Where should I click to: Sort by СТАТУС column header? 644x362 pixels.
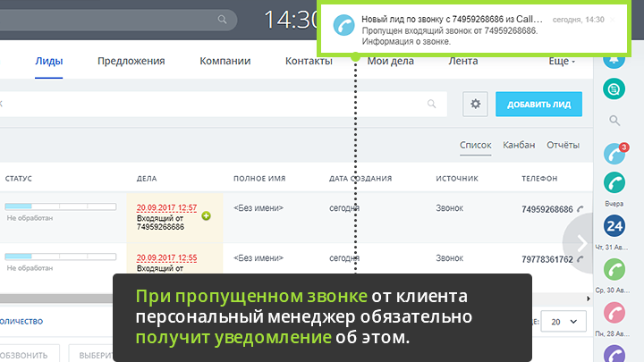tap(19, 179)
